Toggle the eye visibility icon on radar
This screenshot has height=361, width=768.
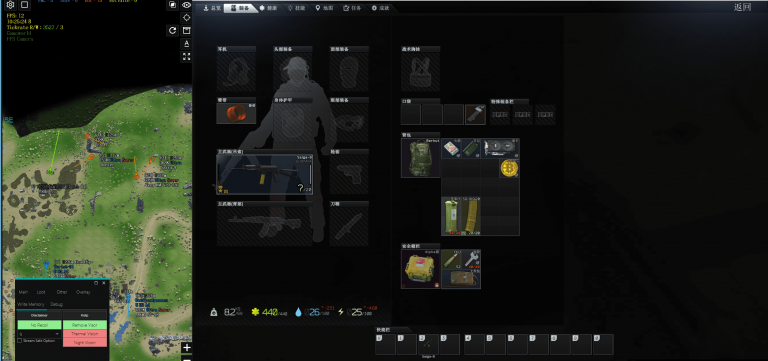point(187,5)
